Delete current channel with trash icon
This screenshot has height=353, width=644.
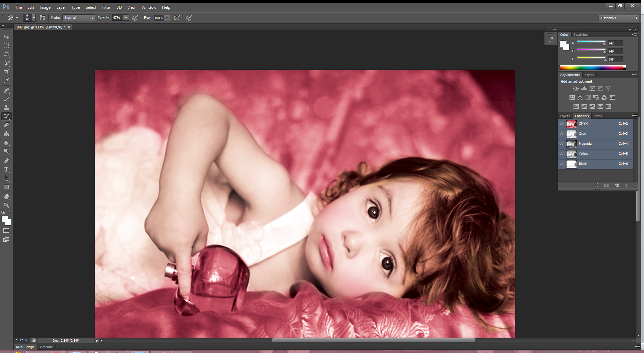[627, 185]
